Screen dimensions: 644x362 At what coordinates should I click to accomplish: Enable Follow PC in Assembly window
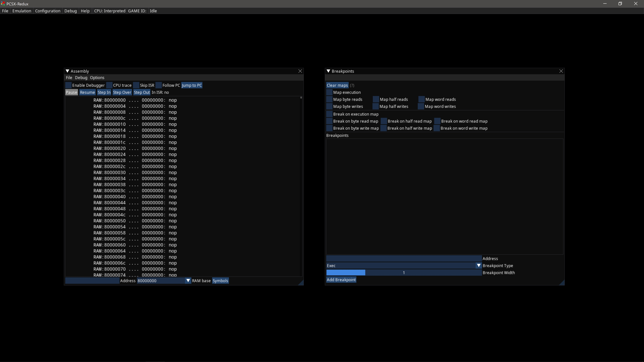tap(158, 85)
